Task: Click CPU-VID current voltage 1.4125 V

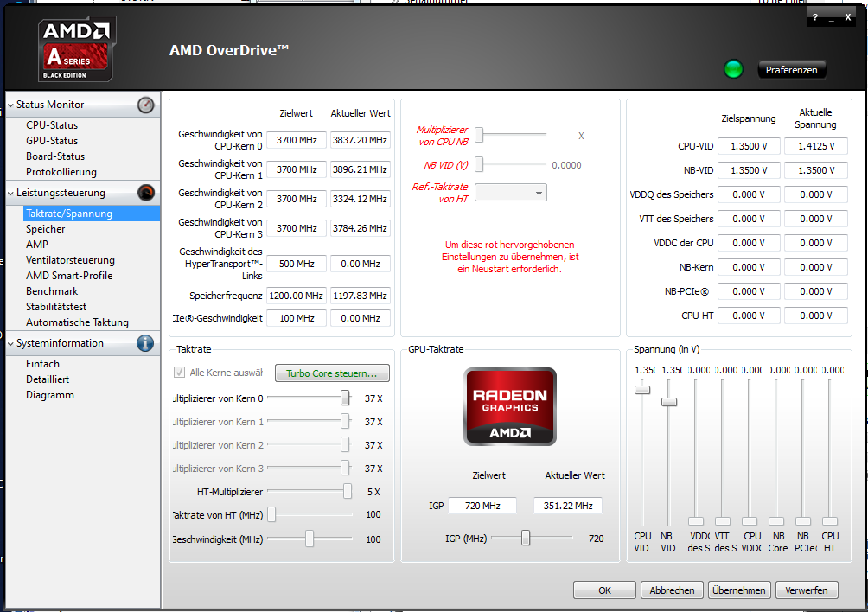Action: tap(816, 146)
